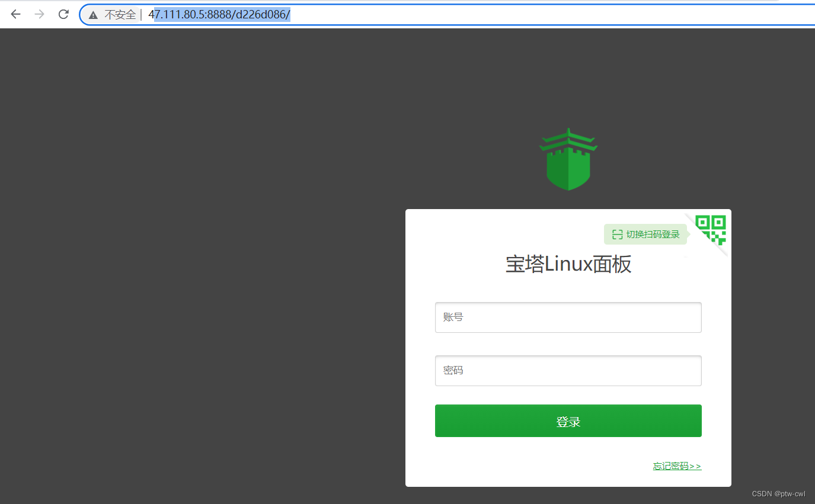Focus the 账号 username field
The height and width of the screenshot is (504, 815).
click(568, 317)
